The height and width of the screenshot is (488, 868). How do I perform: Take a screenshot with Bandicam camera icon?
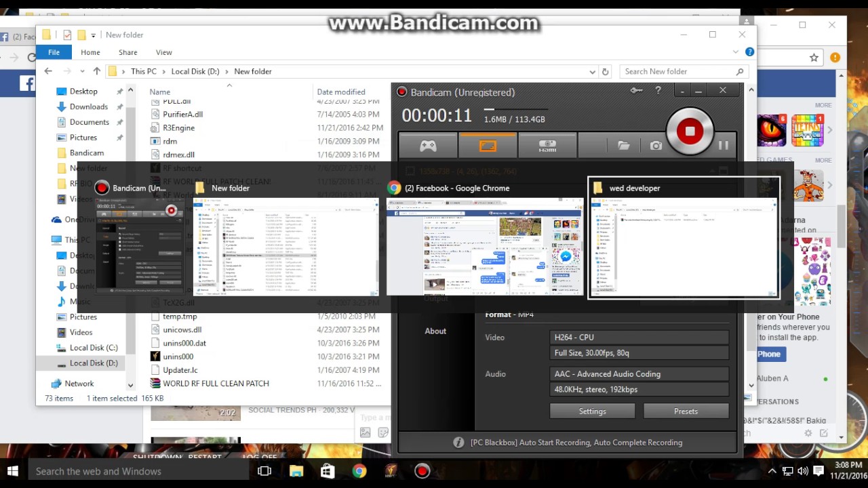[x=656, y=146]
